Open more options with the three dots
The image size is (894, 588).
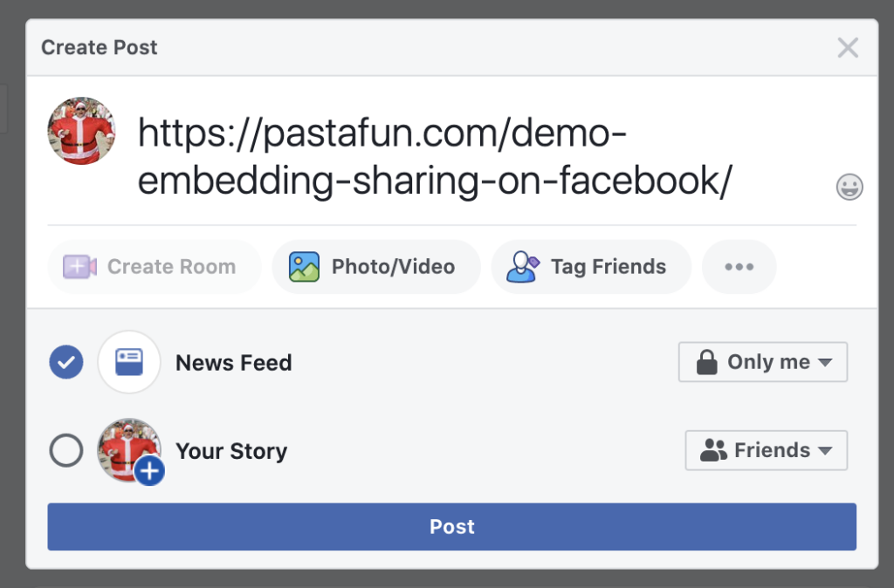[739, 267]
